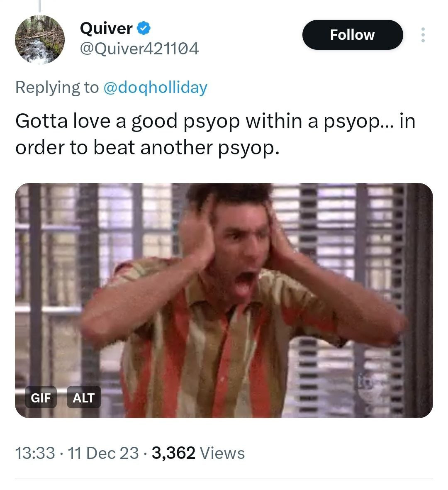Click the 13:33 timestamp
The height and width of the screenshot is (490, 448).
pos(35,453)
